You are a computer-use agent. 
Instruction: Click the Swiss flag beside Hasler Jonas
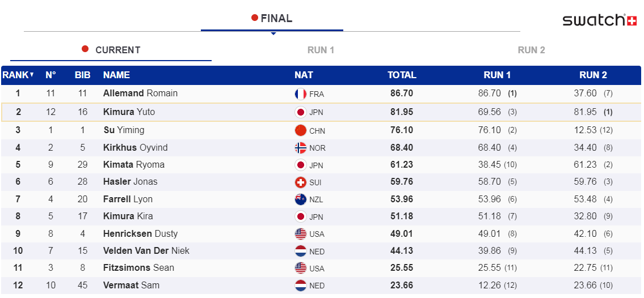[x=301, y=182]
